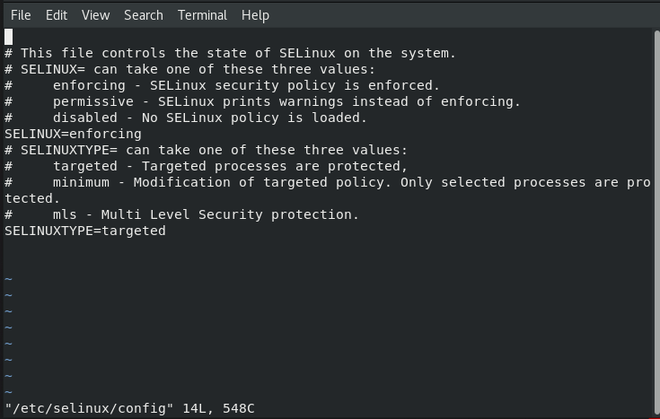Click the word disabled in comments

(x=85, y=118)
